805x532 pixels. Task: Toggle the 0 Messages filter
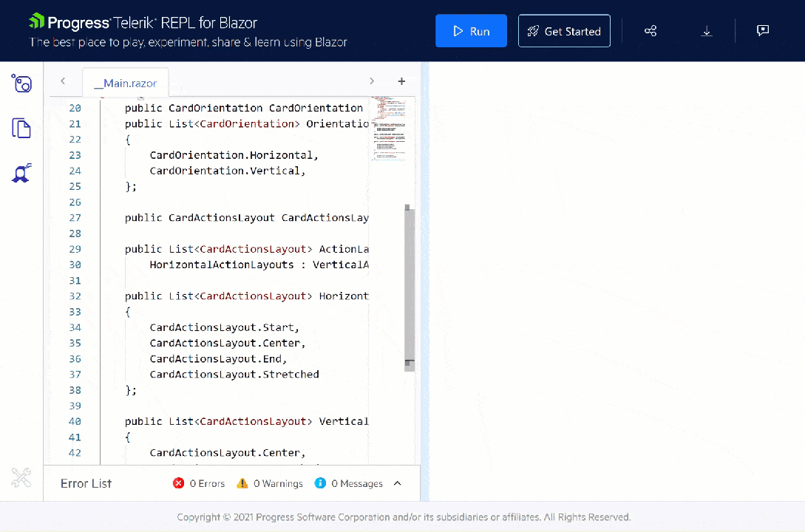point(349,483)
